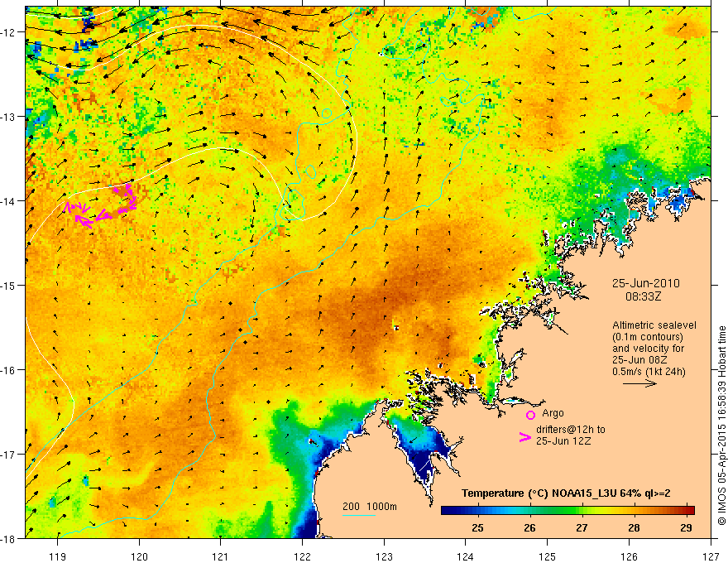Click the latitude axis label "-16"
The image size is (728, 563).
coord(9,370)
